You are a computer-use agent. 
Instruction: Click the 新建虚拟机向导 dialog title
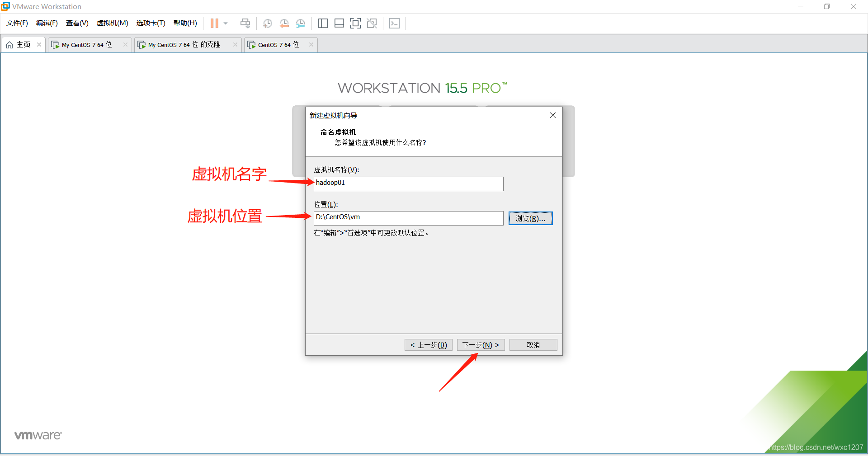pos(334,116)
